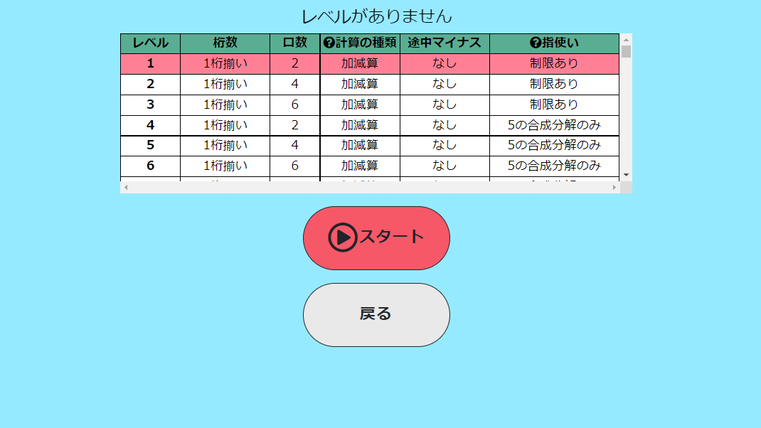Click the help icon beside 計算の種類

pos(329,43)
